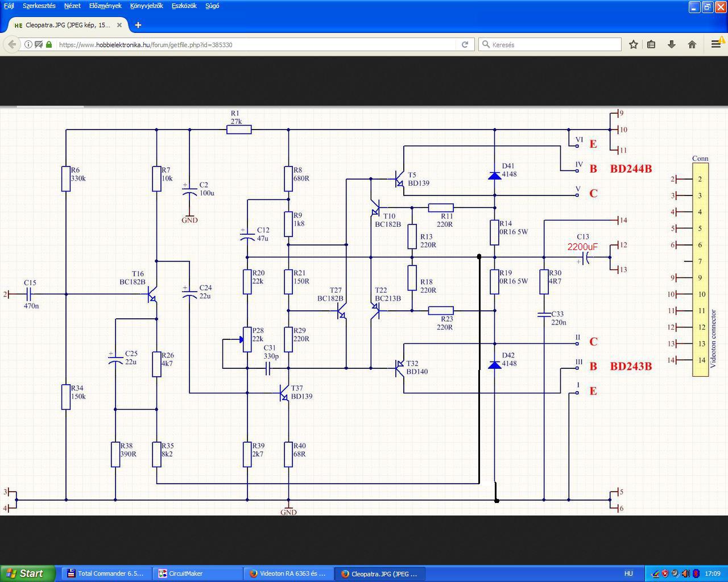Show bookmarks via the bookmarks list icon

point(652,44)
